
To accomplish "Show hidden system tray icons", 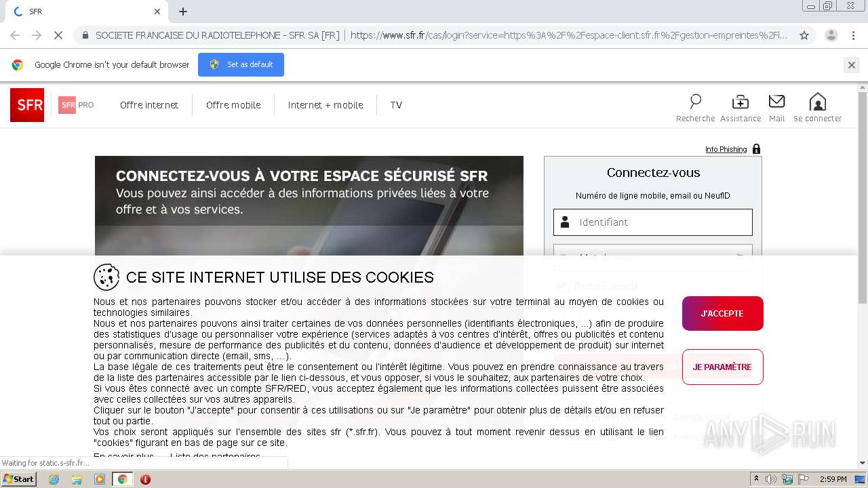I will pos(756,479).
